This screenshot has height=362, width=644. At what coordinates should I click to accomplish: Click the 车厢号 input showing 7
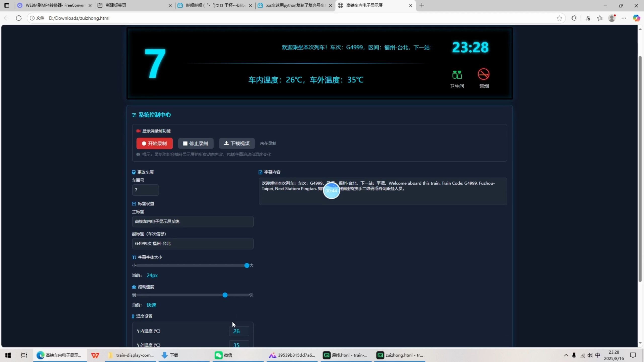[145, 190]
